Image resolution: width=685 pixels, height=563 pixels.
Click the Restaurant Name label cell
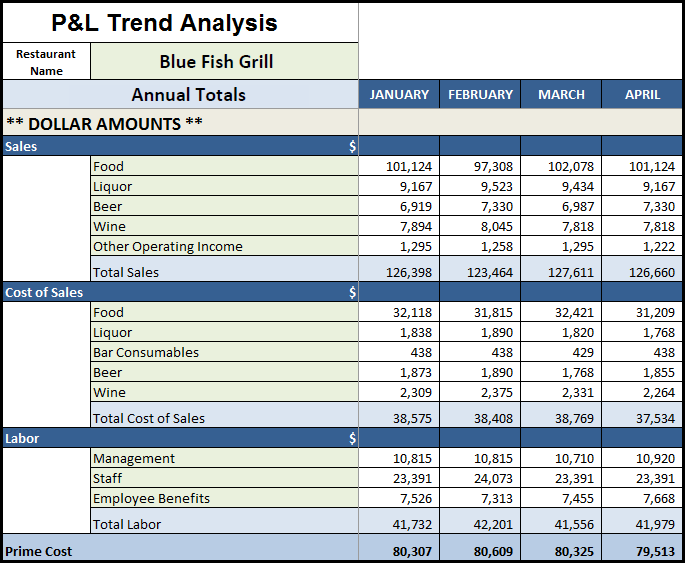click(x=46, y=62)
